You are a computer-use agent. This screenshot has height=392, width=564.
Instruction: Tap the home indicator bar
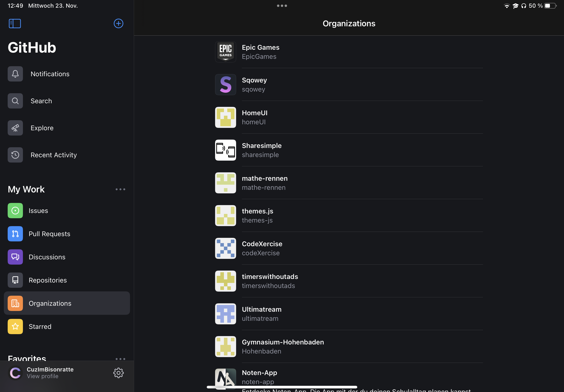282,387
